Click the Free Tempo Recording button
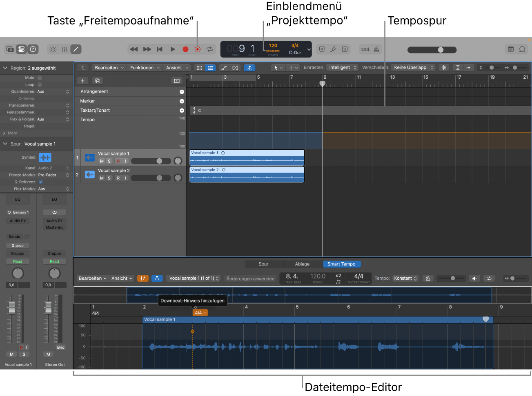Screen dimensions: 532x396 (x=198, y=49)
